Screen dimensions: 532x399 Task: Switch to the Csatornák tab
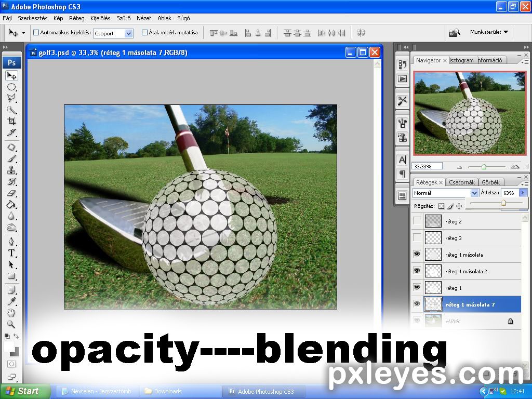coord(462,182)
